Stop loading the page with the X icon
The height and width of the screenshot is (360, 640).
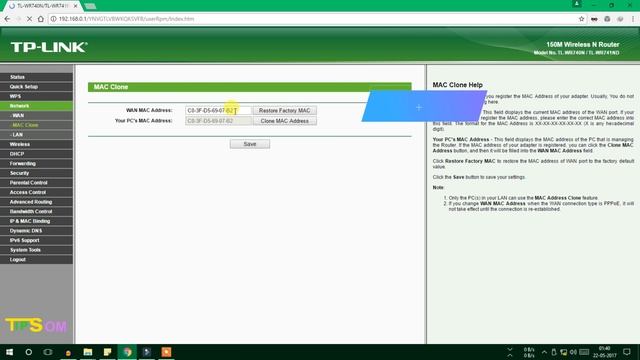click(x=29, y=19)
